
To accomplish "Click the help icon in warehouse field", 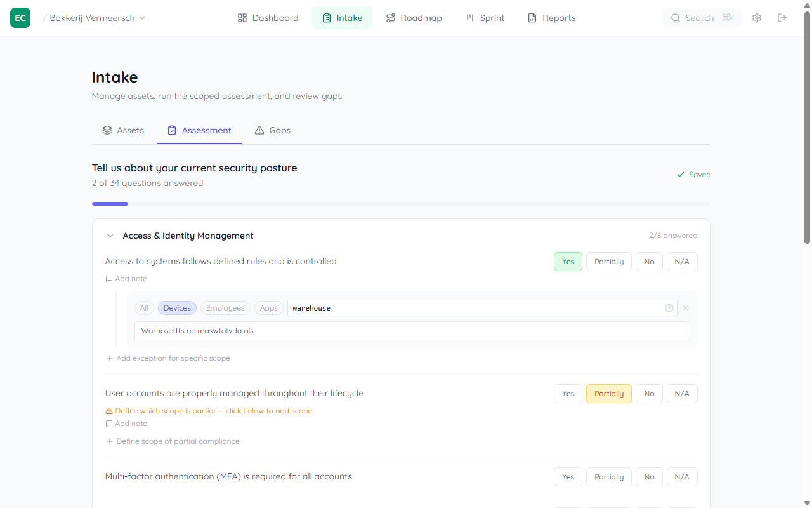I will pos(669,308).
